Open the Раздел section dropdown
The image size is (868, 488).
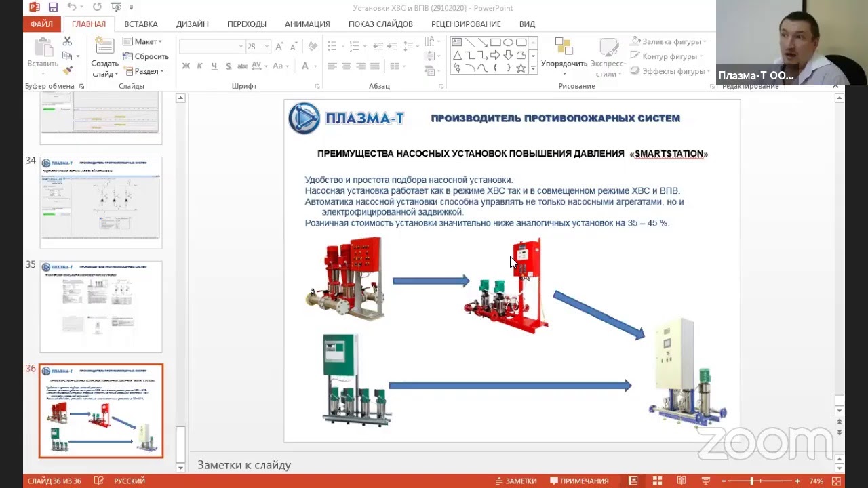(143, 71)
